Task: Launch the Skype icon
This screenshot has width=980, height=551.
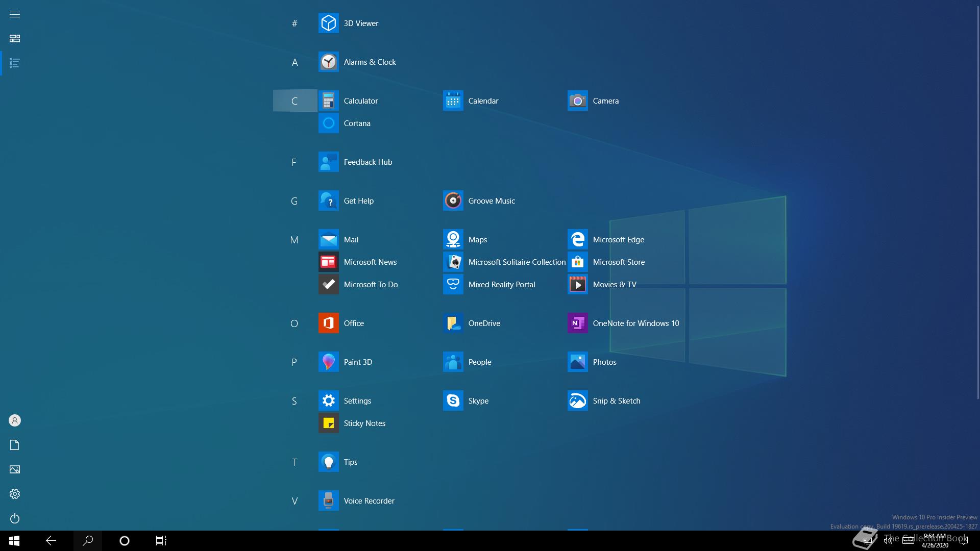Action: (x=453, y=400)
